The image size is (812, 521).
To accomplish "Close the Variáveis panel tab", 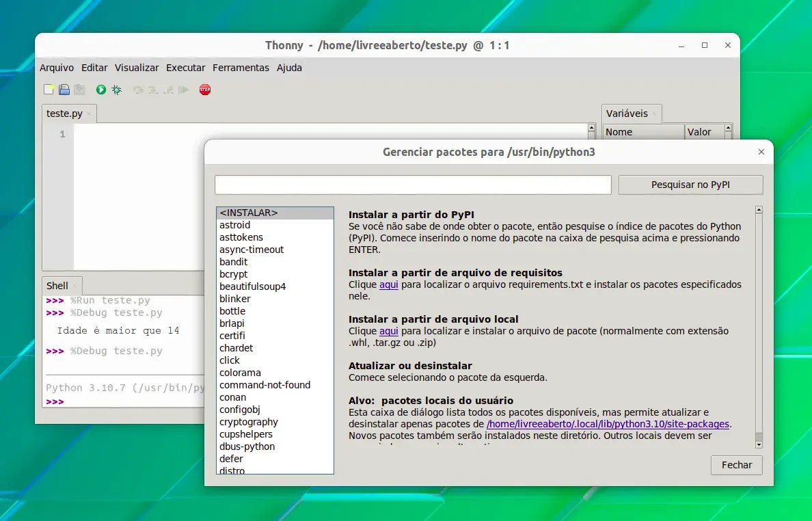I will point(654,114).
